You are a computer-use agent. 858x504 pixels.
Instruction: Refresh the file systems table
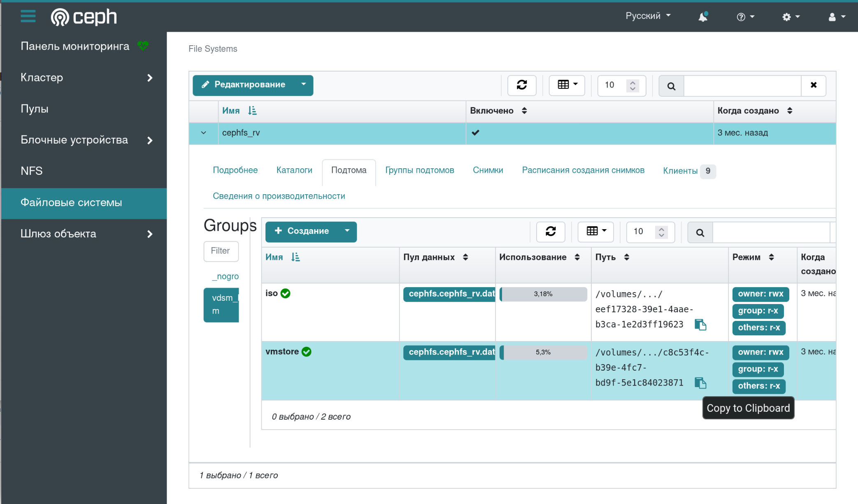[x=522, y=85]
